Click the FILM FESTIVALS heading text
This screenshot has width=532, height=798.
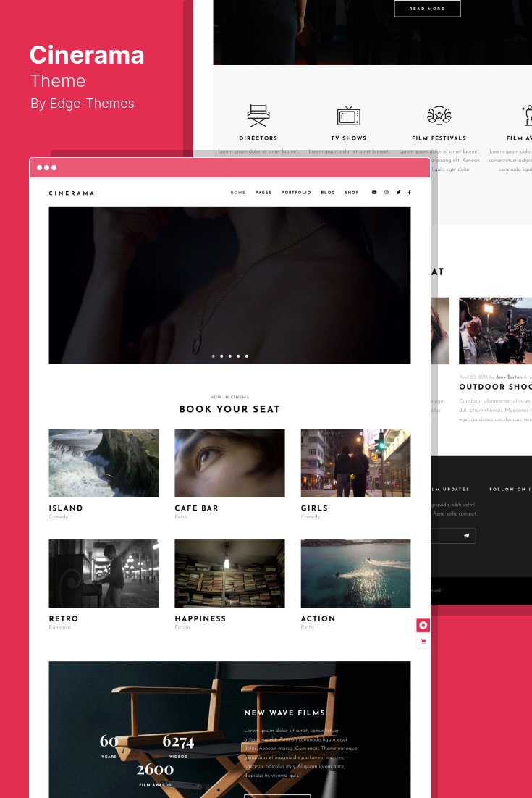pos(439,138)
